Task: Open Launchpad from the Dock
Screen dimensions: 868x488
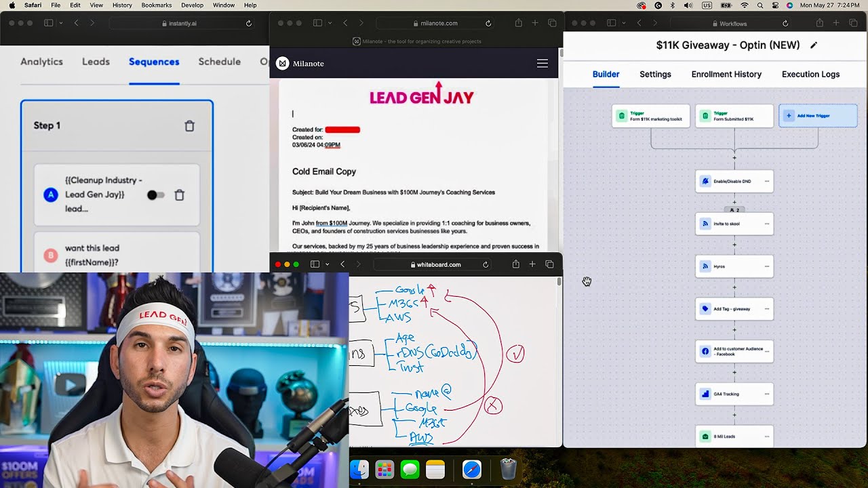Action: click(x=384, y=469)
